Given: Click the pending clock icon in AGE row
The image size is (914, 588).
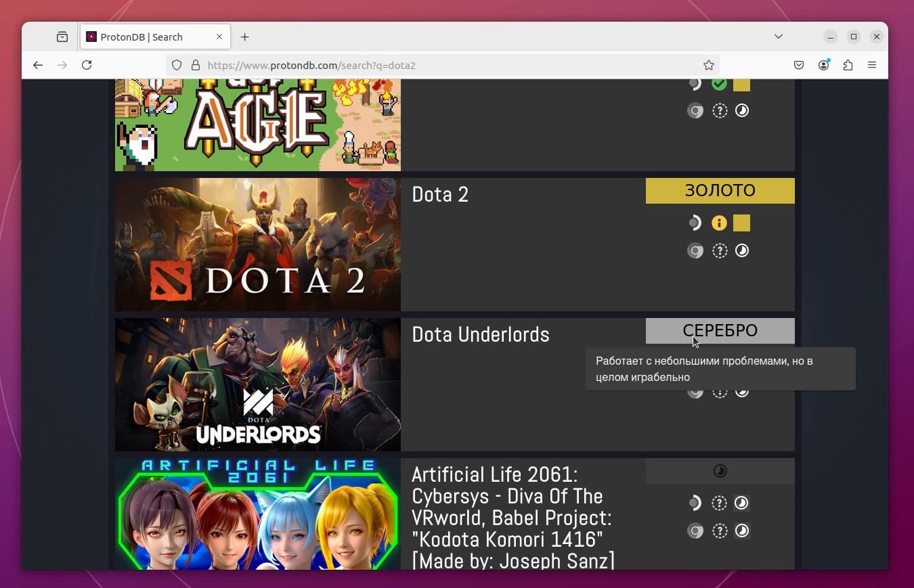Looking at the screenshot, I should [742, 110].
